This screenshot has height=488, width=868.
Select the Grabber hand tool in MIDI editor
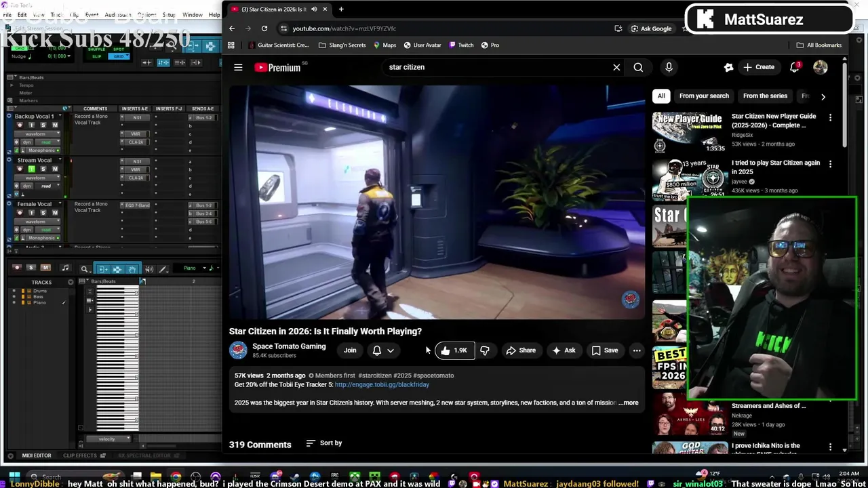132,269
